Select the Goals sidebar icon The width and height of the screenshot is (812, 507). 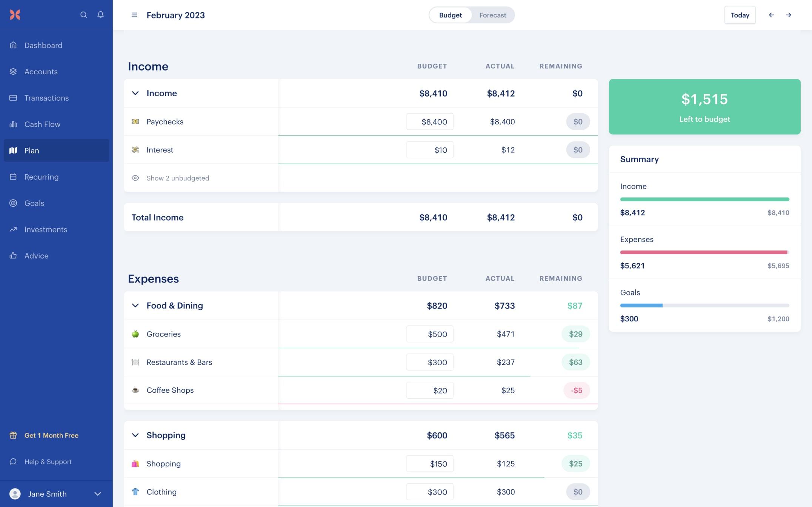[x=13, y=203]
